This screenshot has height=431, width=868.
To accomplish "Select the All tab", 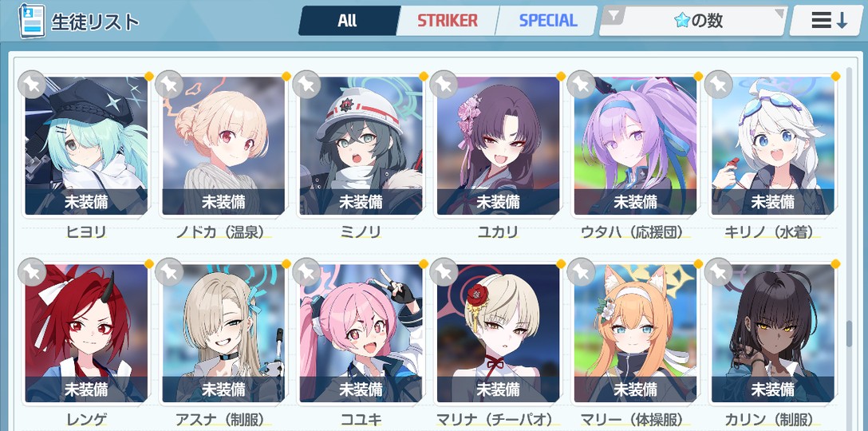I will (347, 21).
